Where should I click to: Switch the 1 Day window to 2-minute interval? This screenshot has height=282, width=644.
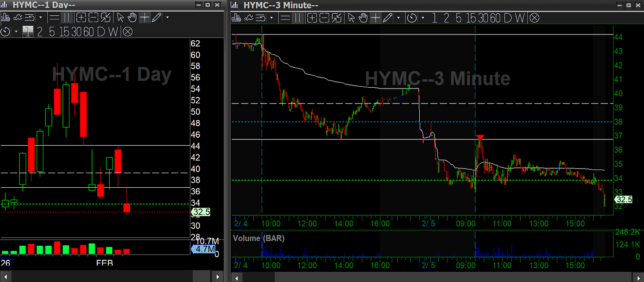40,31
